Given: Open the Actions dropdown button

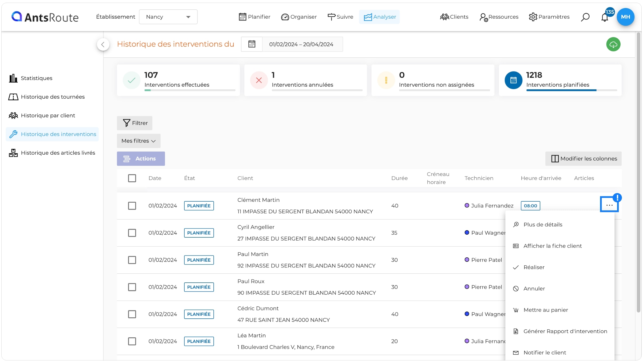Looking at the screenshot, I should [x=141, y=159].
